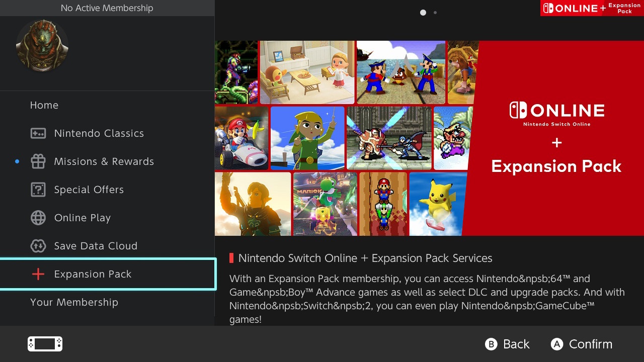Screen dimensions: 644x362
Task: Tap the Switch console icon in footer
Action: [x=45, y=344]
